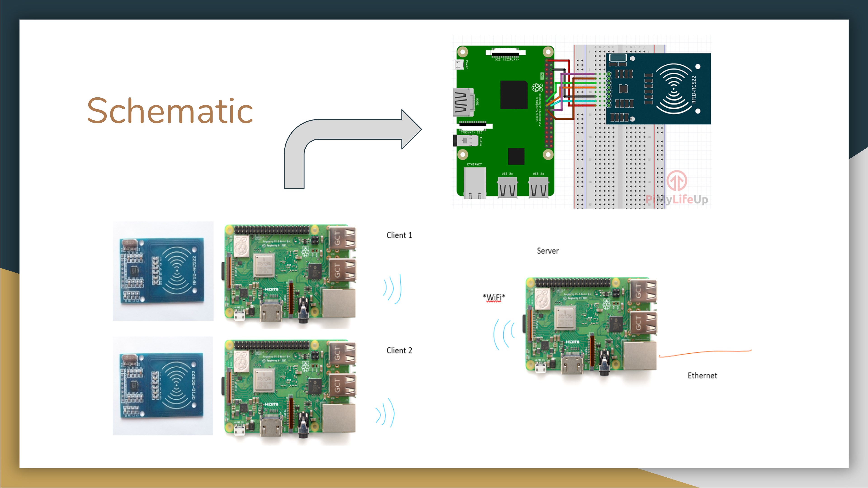Select the *WiFi* text label
Viewport: 868px width, 488px height.
494,297
